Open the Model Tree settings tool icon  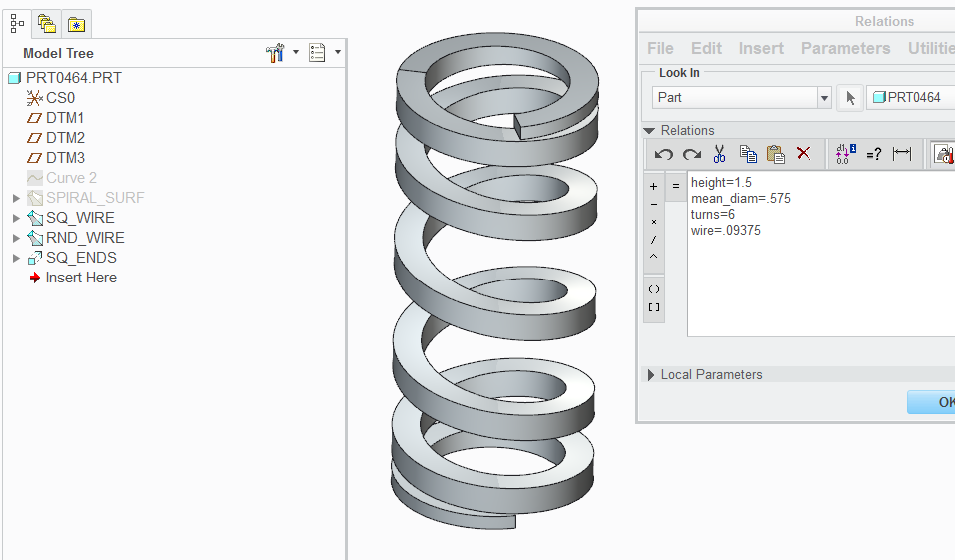pyautogui.click(x=276, y=53)
